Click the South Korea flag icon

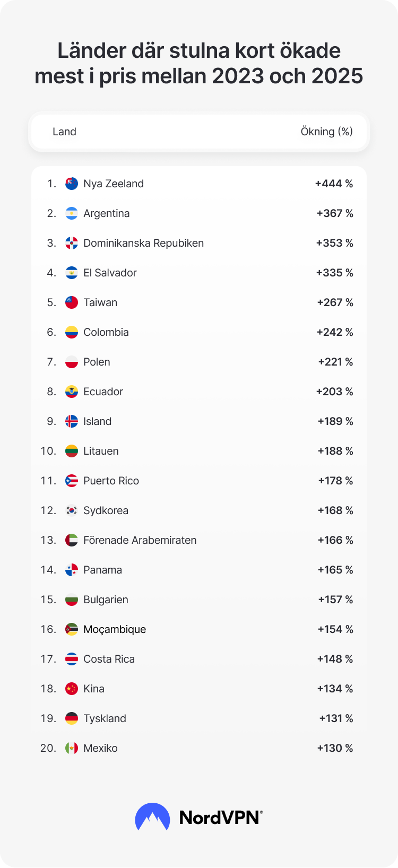click(72, 510)
